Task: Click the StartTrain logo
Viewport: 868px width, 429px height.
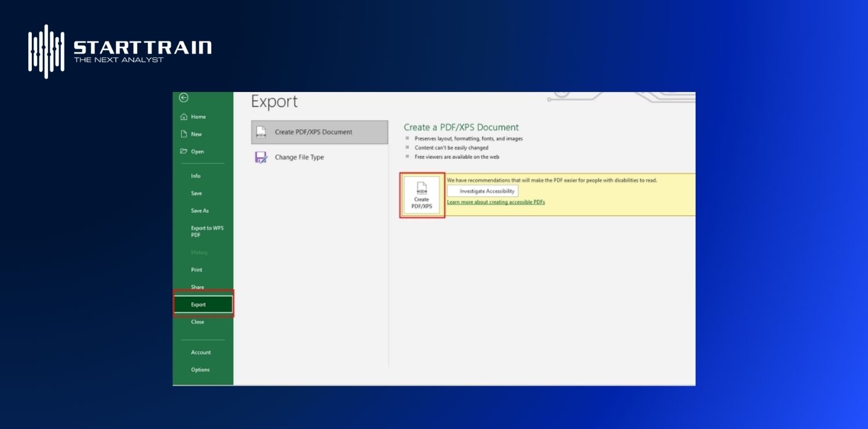Action: point(120,51)
